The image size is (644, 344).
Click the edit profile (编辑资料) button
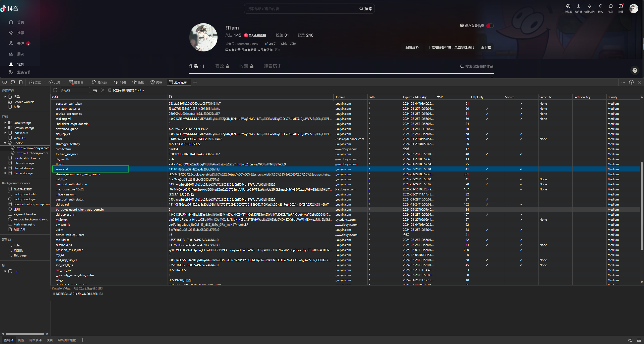point(412,47)
